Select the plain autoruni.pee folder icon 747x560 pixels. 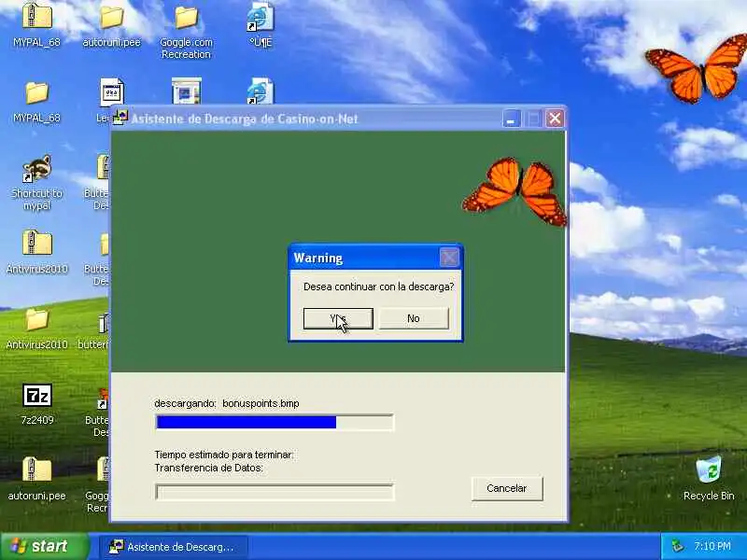[x=111, y=17]
